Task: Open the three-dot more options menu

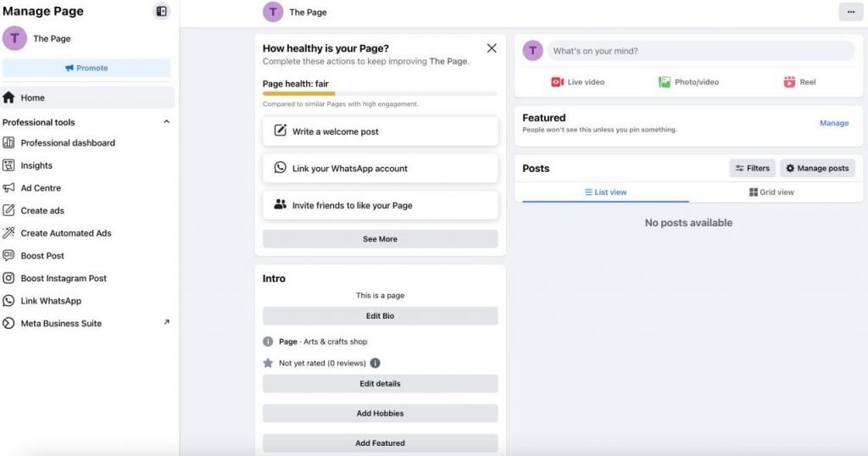Action: [x=850, y=12]
